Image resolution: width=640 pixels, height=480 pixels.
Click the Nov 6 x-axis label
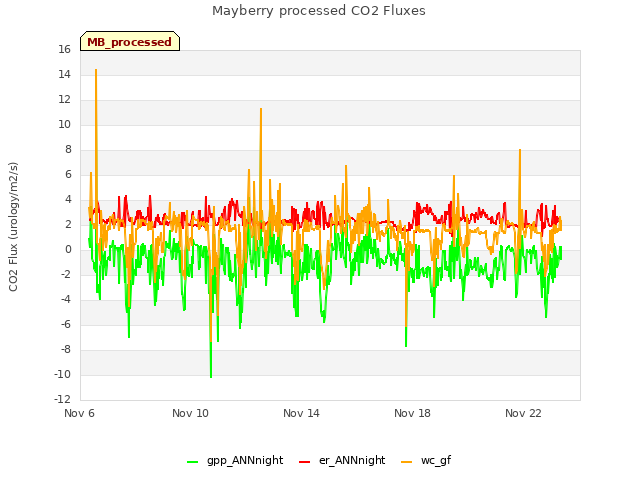click(x=79, y=413)
